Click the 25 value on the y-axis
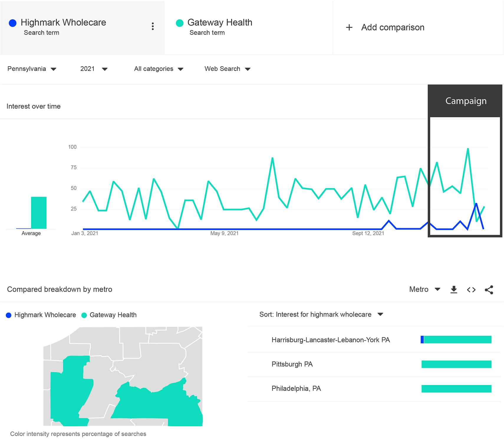 pyautogui.click(x=73, y=209)
